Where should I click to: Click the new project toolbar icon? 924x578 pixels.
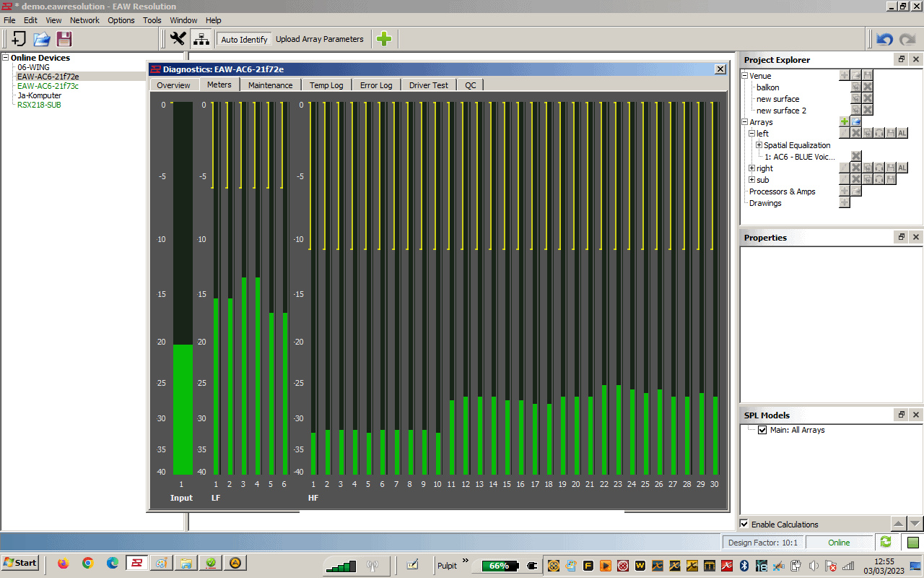click(x=19, y=39)
